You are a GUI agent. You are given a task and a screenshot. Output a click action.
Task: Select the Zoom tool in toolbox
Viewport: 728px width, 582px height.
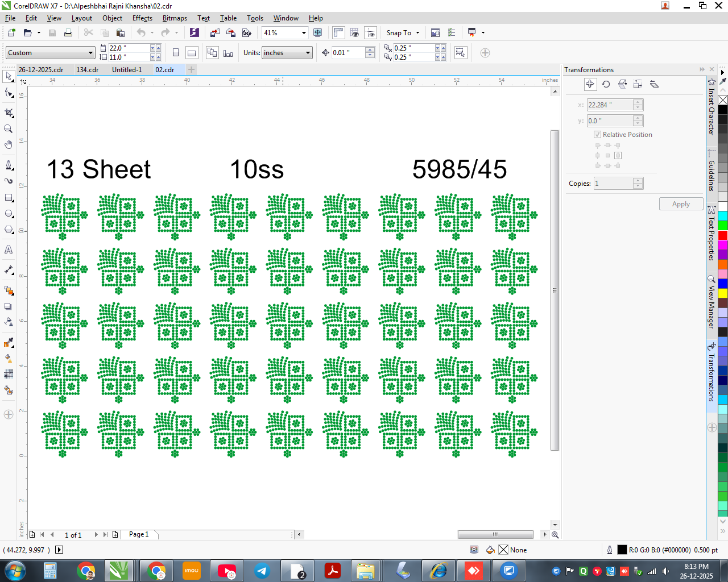coord(9,128)
